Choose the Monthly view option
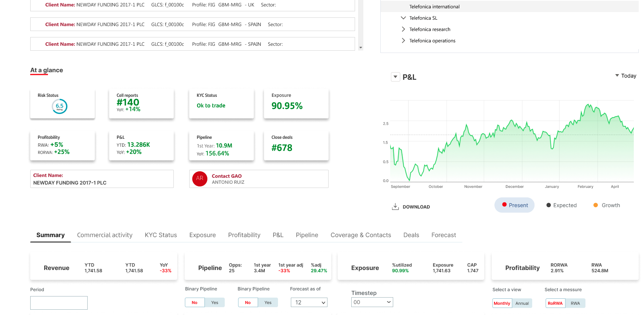 502,303
